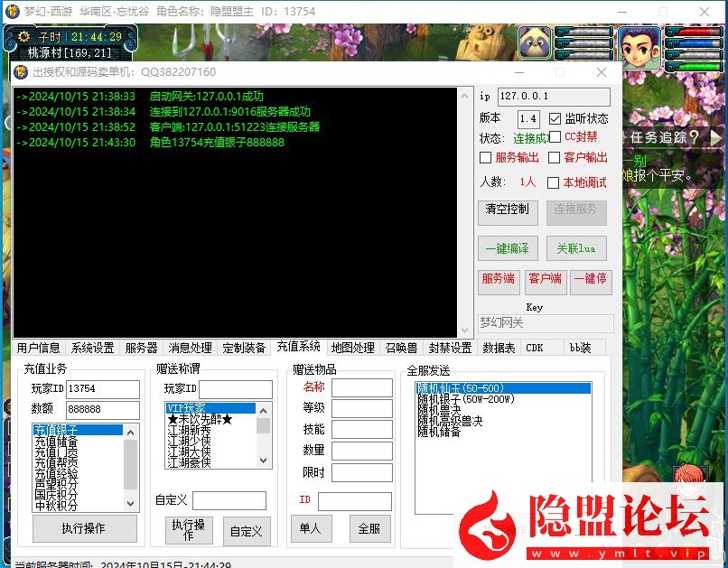Enable the 服务输出 checkbox

coord(485,158)
